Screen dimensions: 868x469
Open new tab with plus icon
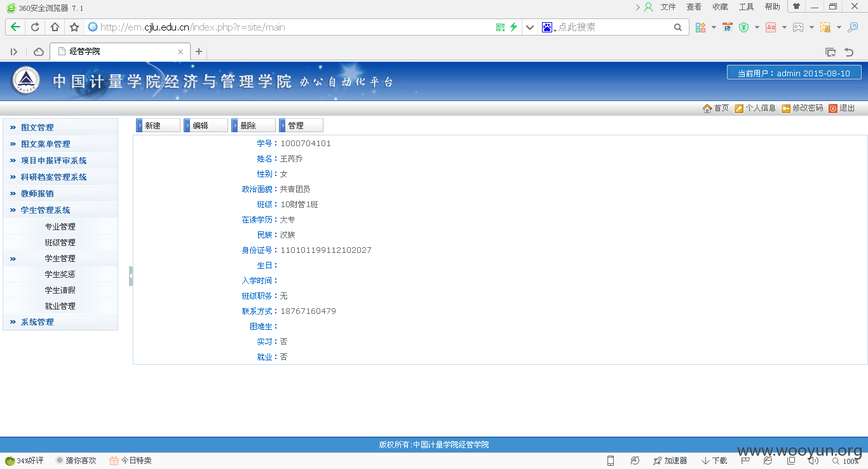[x=199, y=51]
